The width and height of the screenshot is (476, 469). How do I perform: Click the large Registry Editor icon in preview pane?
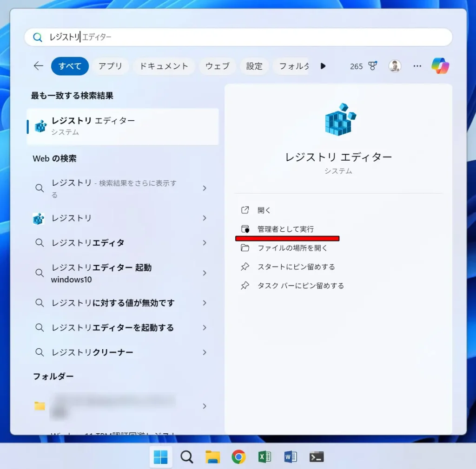click(x=340, y=119)
